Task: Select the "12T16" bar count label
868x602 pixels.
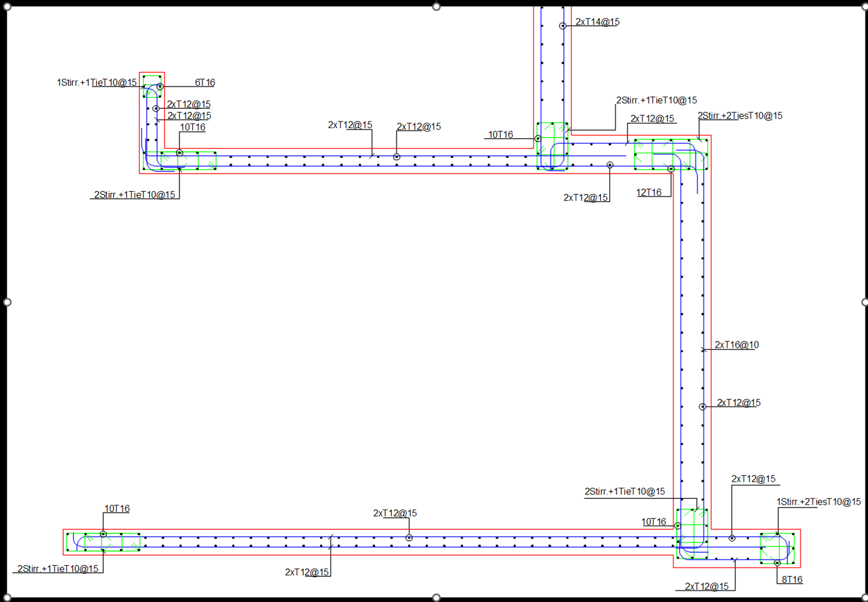Action: tap(649, 192)
